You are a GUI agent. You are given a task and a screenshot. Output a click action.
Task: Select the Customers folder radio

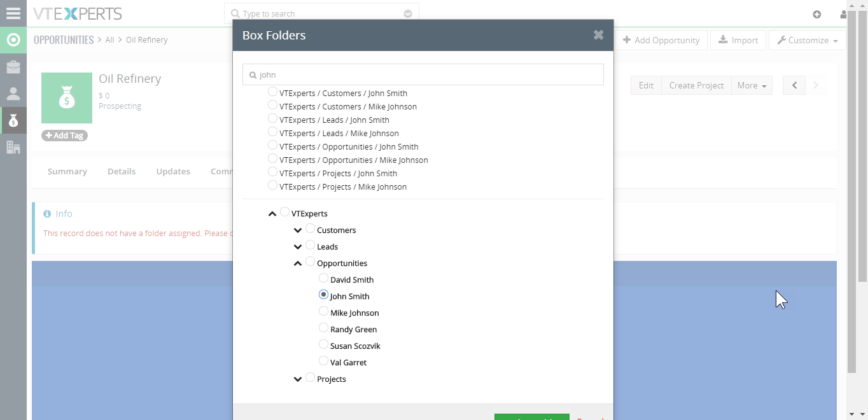310,228
